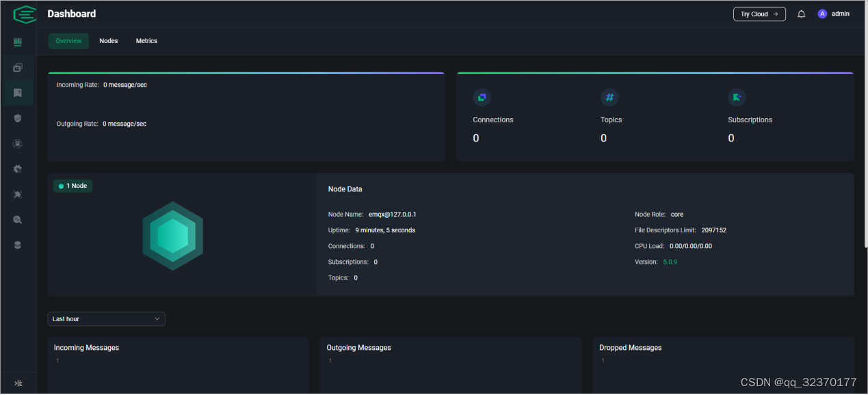
Task: Click the Subscriptions label in stats card
Action: (750, 120)
